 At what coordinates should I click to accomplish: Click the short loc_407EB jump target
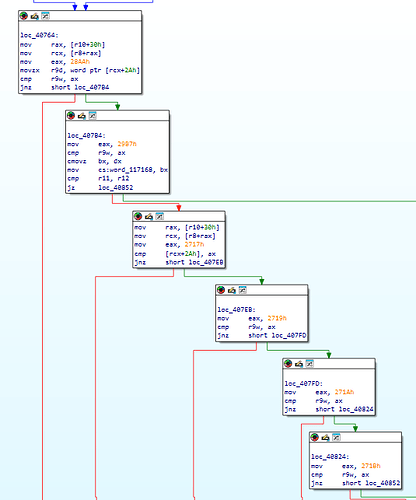coord(194,262)
